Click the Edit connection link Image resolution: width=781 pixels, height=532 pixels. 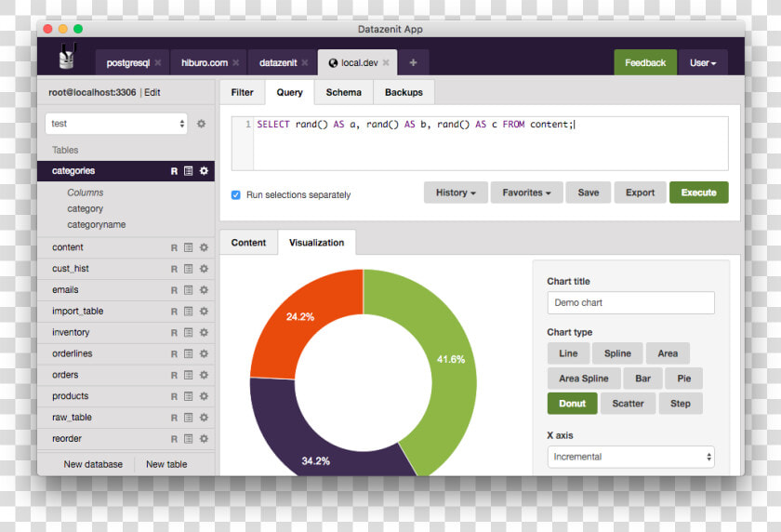coord(152,93)
